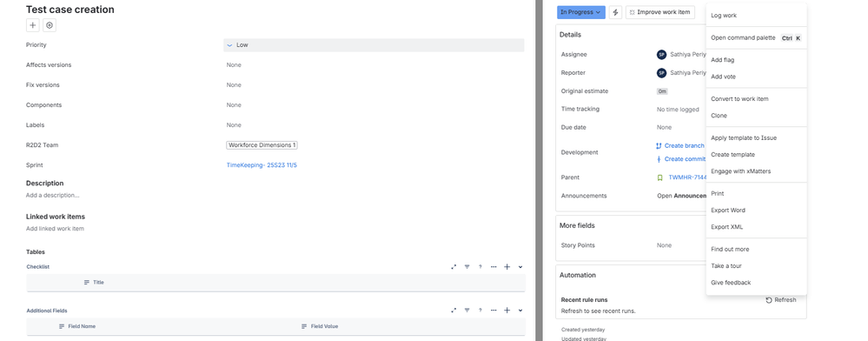Select Print from the menu
The height and width of the screenshot is (341, 868).
[x=756, y=193]
